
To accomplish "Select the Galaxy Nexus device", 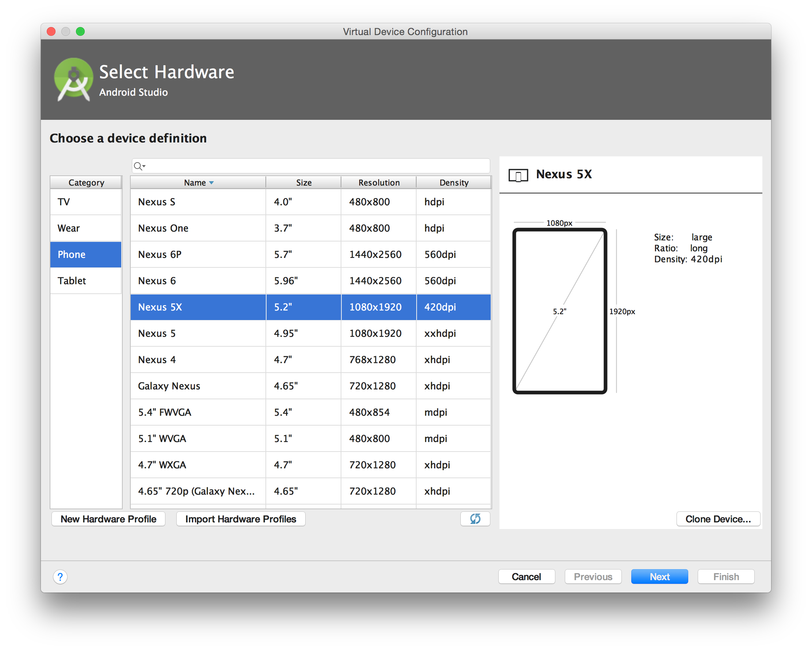I will (x=311, y=386).
